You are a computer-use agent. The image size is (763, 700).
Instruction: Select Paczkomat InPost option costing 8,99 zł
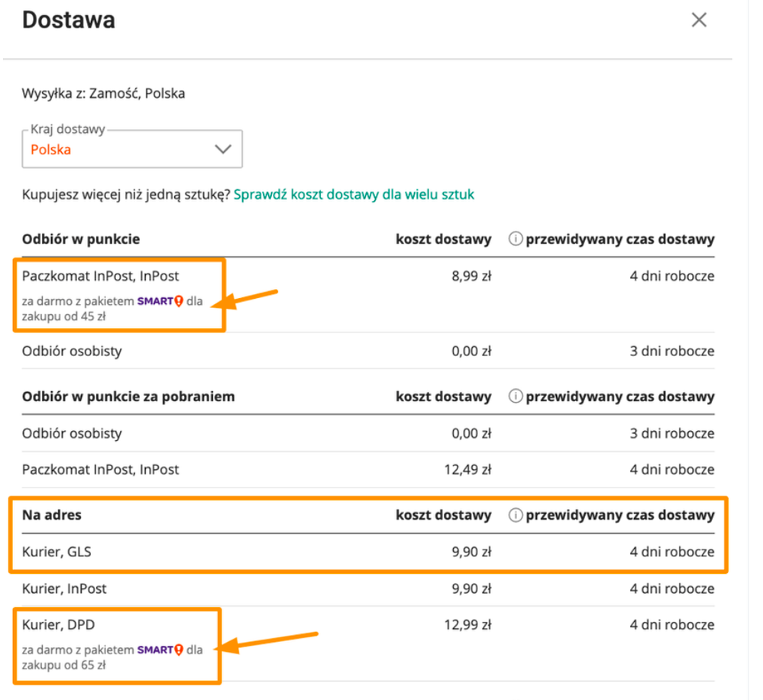pos(100,276)
